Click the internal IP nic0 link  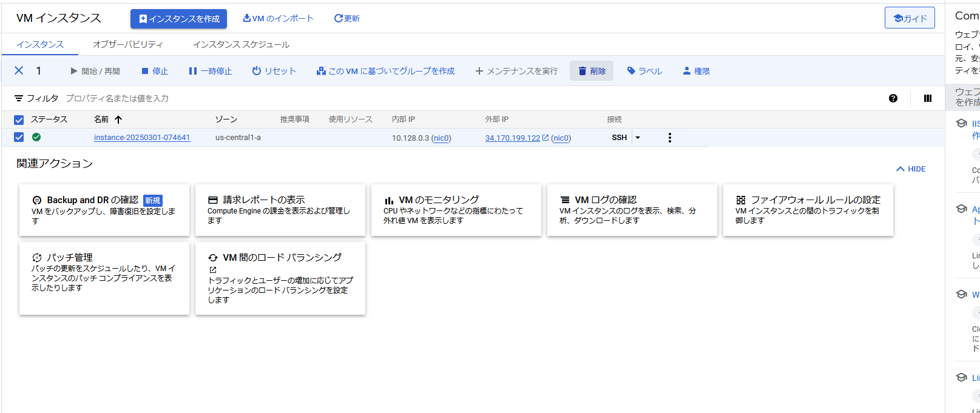441,138
